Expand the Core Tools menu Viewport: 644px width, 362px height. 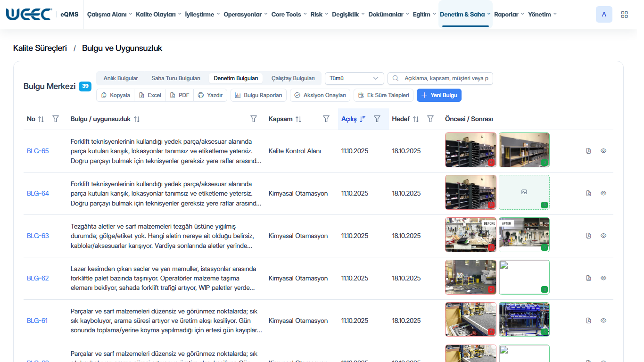coord(289,15)
